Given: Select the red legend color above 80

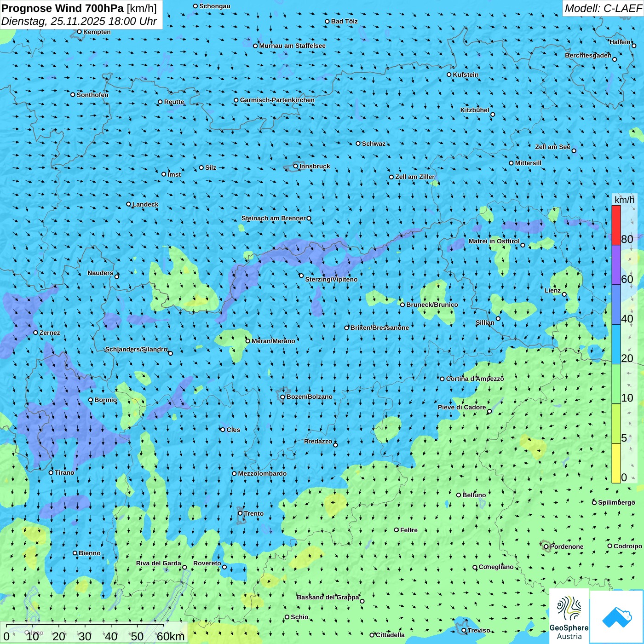Looking at the screenshot, I should coord(616,225).
